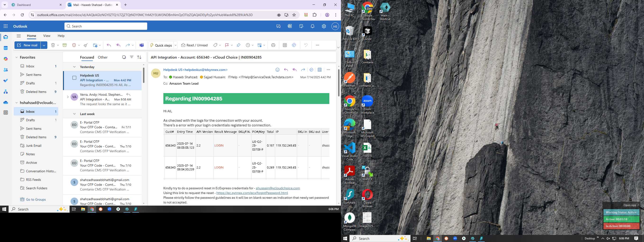Click the New mail button

pos(27,45)
